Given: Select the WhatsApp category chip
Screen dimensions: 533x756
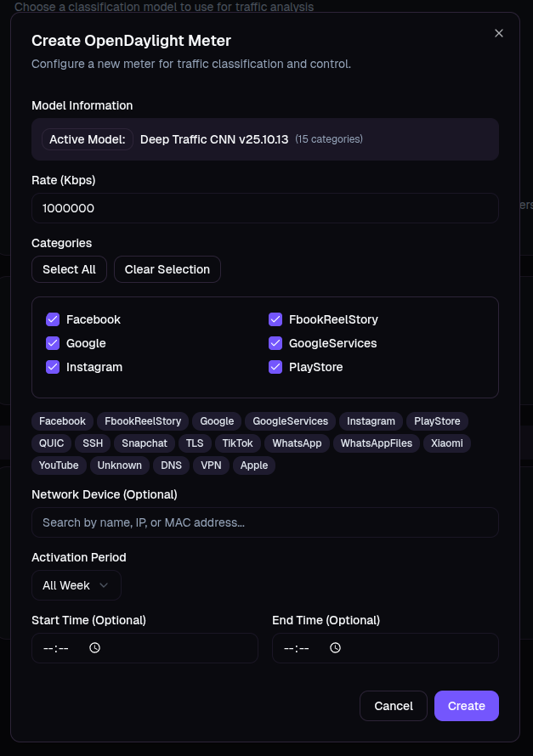Looking at the screenshot, I should [297, 443].
